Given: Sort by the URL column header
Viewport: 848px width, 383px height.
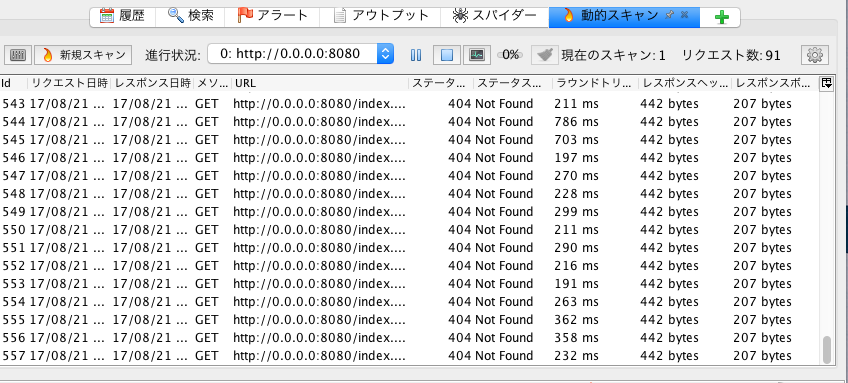Looking at the screenshot, I should click(x=320, y=83).
